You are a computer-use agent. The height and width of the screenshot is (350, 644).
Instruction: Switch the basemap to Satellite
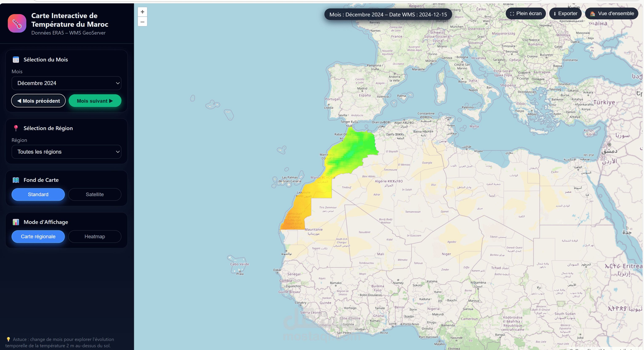(94, 194)
